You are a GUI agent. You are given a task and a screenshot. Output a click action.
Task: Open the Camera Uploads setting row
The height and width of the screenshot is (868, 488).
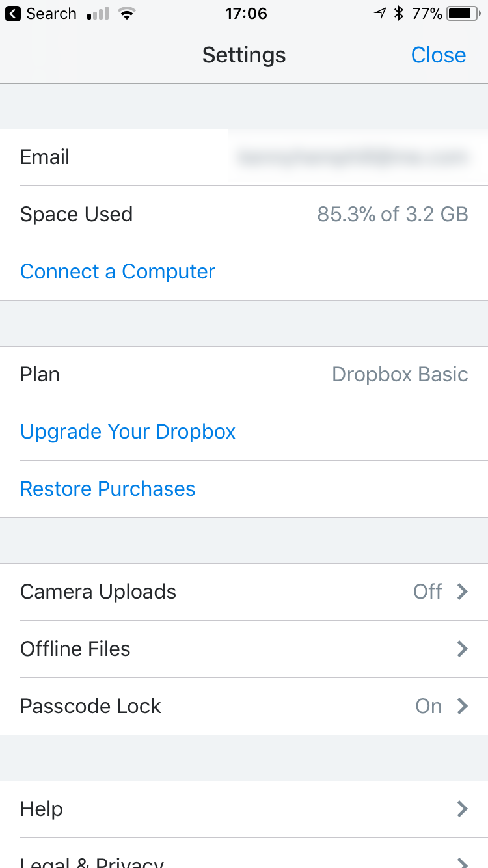(244, 592)
